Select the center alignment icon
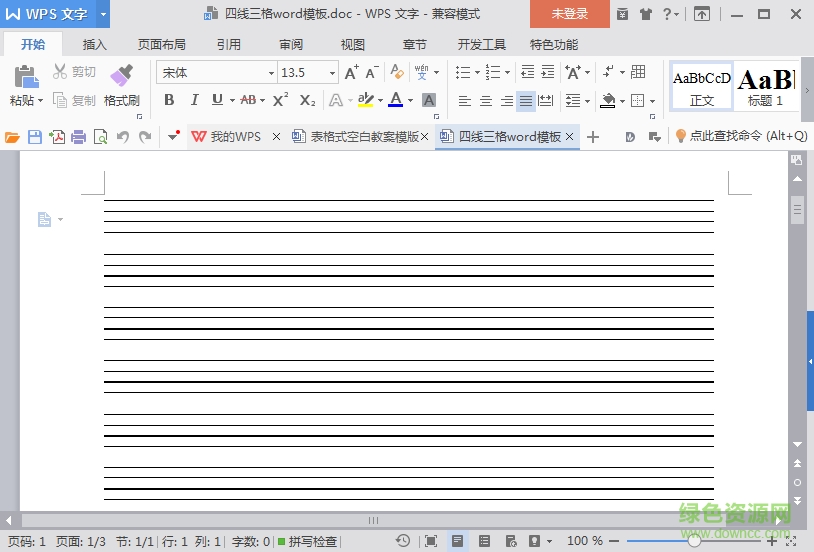 pyautogui.click(x=486, y=101)
